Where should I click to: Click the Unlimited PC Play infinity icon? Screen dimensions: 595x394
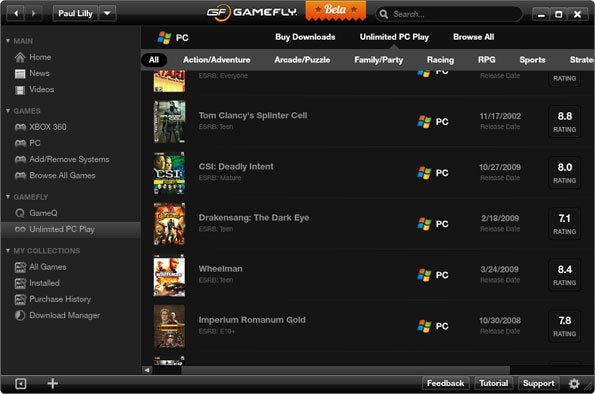point(20,229)
